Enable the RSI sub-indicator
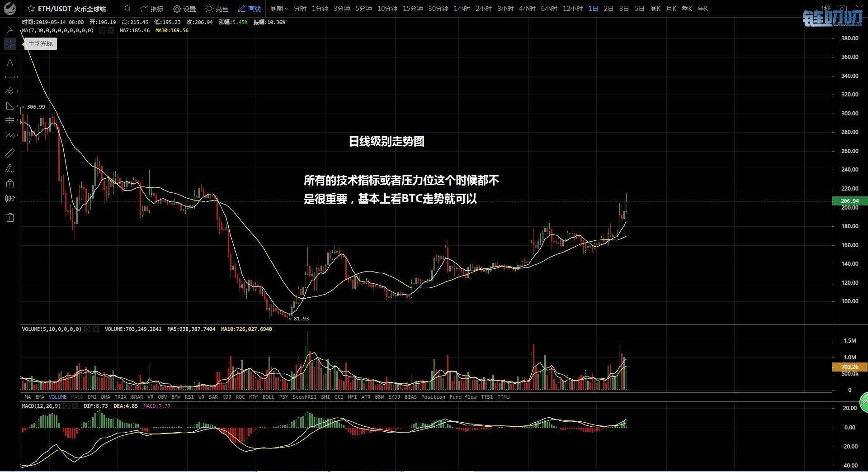The width and height of the screenshot is (868, 472). click(x=189, y=397)
